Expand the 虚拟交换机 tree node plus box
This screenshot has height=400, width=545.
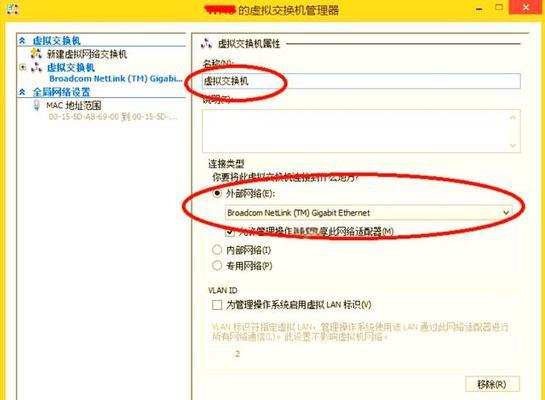(23, 67)
